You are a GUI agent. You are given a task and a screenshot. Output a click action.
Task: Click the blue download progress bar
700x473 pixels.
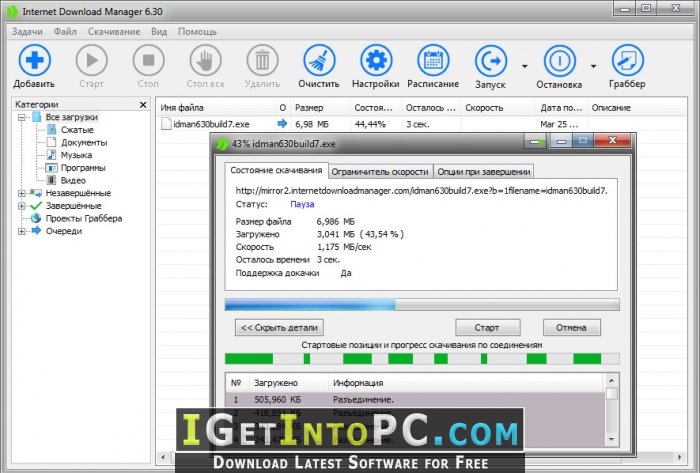[x=422, y=305]
